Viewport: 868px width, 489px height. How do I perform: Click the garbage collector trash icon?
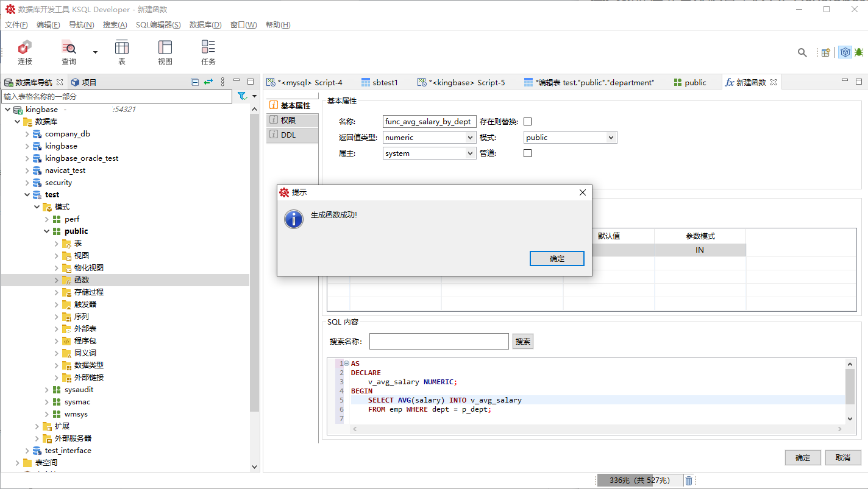(x=689, y=480)
